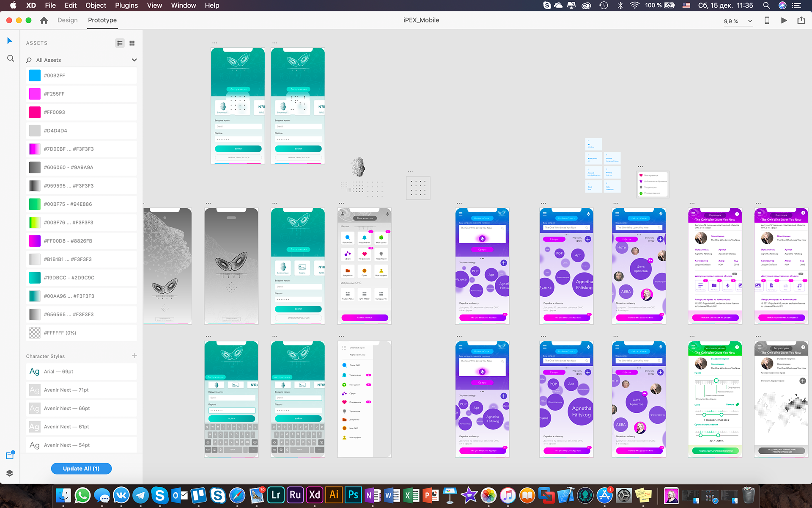The image size is (812, 508).
Task: Select Arial — 69pt character style
Action: [x=81, y=372]
